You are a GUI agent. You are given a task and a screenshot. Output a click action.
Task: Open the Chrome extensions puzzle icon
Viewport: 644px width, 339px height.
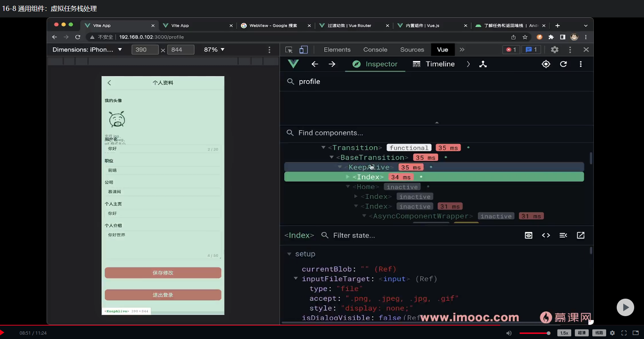click(x=551, y=37)
